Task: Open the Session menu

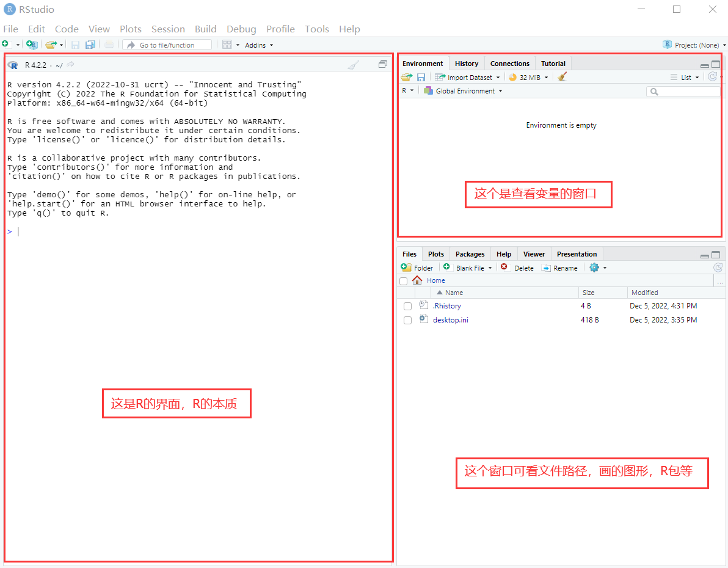Action: 168,29
